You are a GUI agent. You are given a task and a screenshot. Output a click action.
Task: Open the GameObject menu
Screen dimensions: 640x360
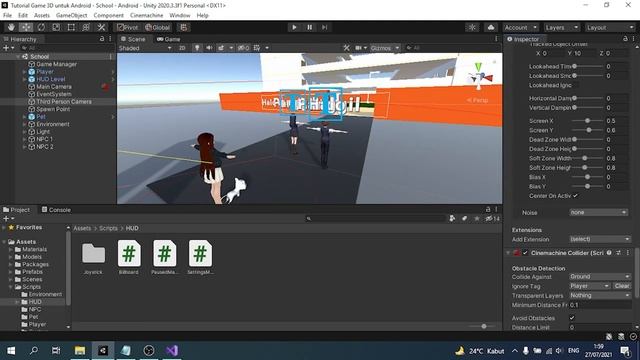pos(71,16)
